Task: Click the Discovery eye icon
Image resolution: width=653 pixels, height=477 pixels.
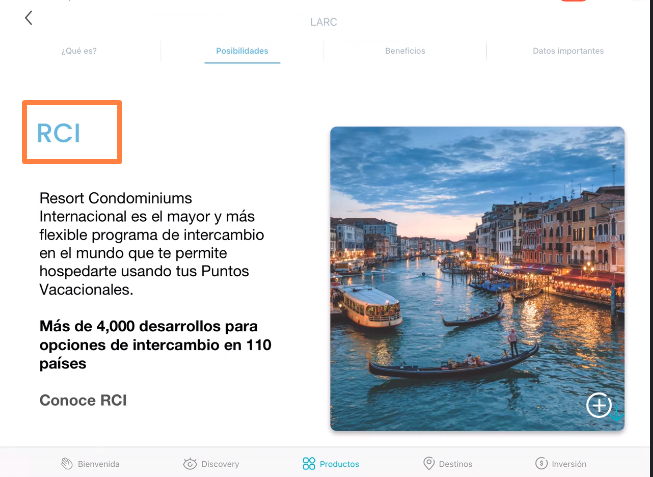Action: 190,464
